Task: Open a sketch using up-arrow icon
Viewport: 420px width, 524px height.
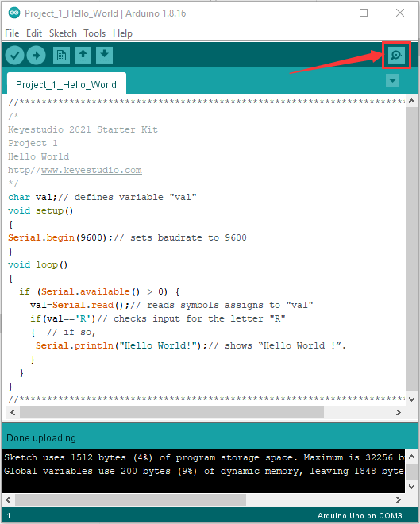Action: tap(83, 55)
